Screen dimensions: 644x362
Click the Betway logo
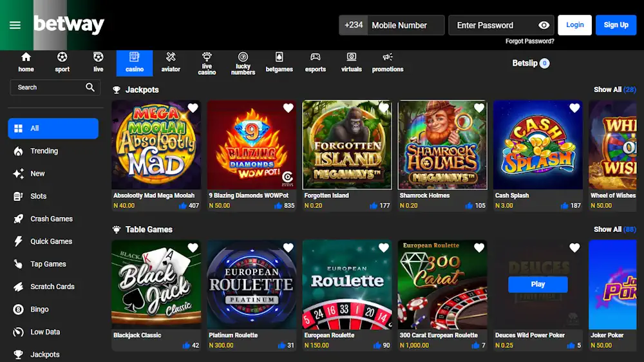coord(69,24)
